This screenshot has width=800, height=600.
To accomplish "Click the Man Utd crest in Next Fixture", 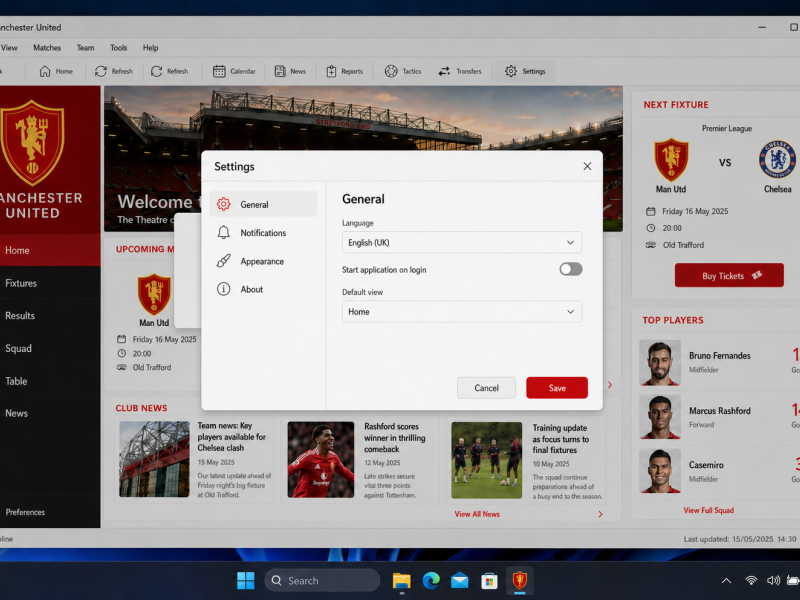I will coord(671,160).
